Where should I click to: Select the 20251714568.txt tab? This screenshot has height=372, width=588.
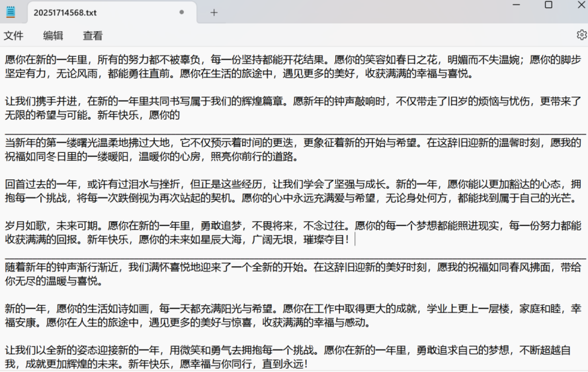click(112, 13)
